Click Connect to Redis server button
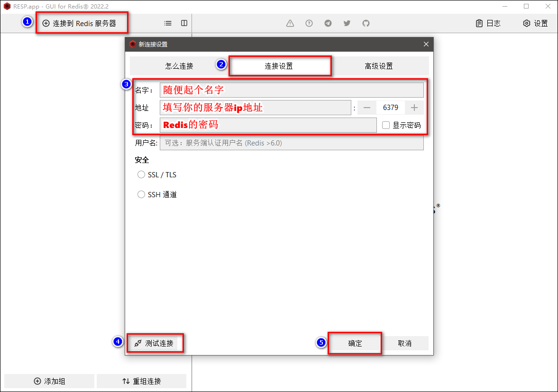This screenshot has width=558, height=392. coord(79,24)
